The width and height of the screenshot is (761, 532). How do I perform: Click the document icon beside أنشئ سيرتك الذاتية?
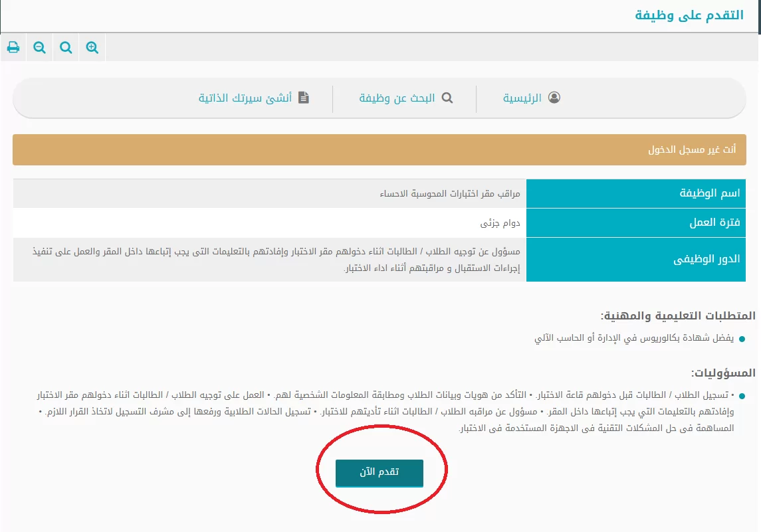coord(304,98)
